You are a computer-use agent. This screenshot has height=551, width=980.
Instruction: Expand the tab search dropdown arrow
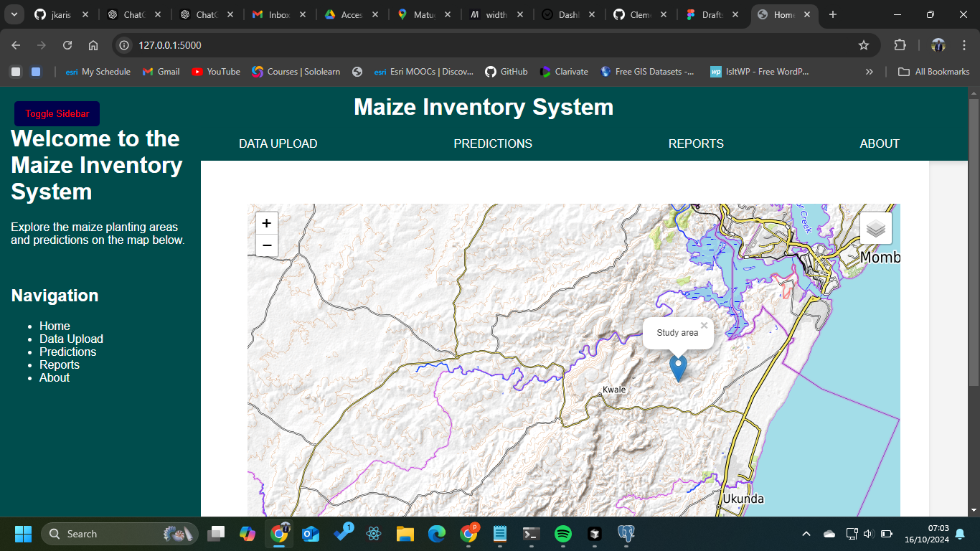[14, 14]
